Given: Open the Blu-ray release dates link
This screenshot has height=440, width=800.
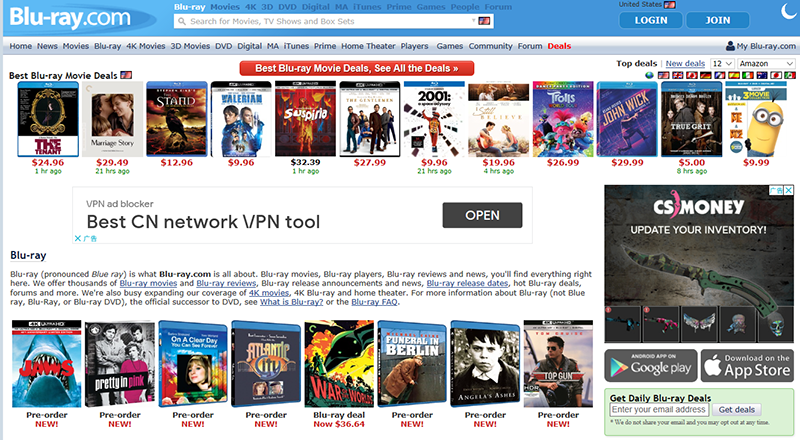Looking at the screenshot, I should coord(467,283).
